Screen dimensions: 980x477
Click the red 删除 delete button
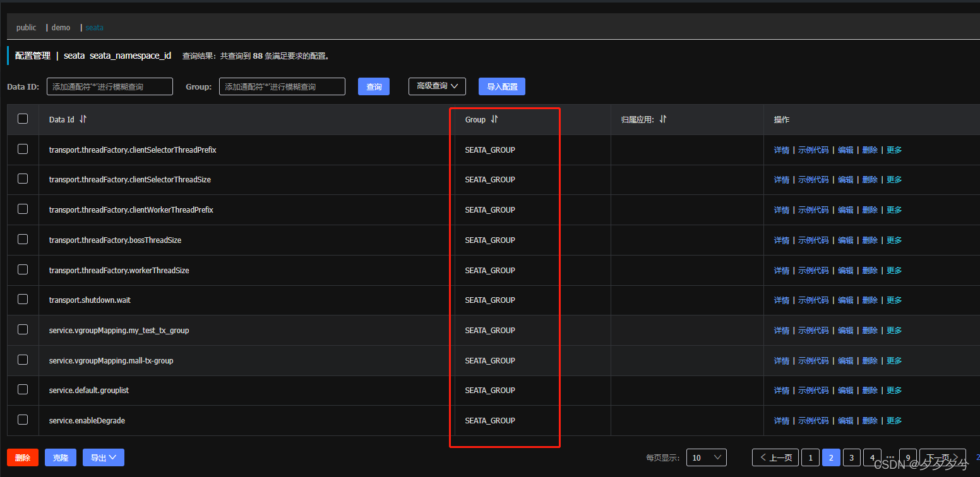click(23, 457)
